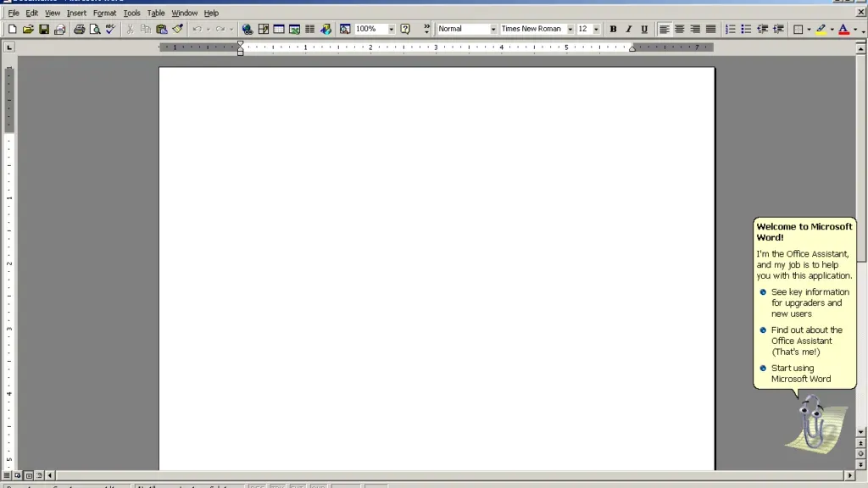This screenshot has width=868, height=488.
Task: Toggle the Drawing toolbar icon
Action: click(326, 30)
